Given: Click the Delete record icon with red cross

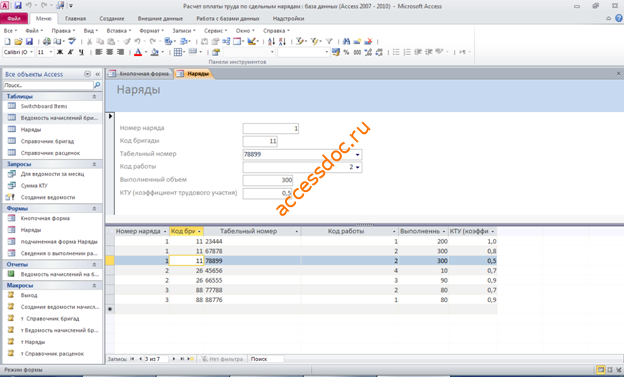Looking at the screenshot, I should pos(369,41).
